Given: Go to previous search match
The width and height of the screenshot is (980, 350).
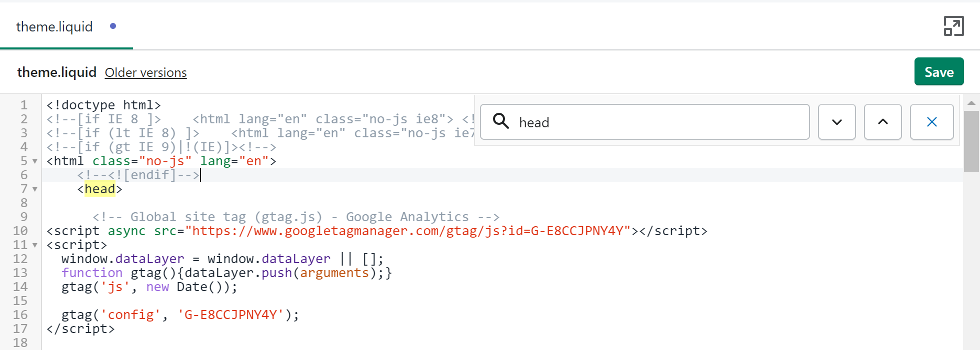Looking at the screenshot, I should click(x=882, y=122).
